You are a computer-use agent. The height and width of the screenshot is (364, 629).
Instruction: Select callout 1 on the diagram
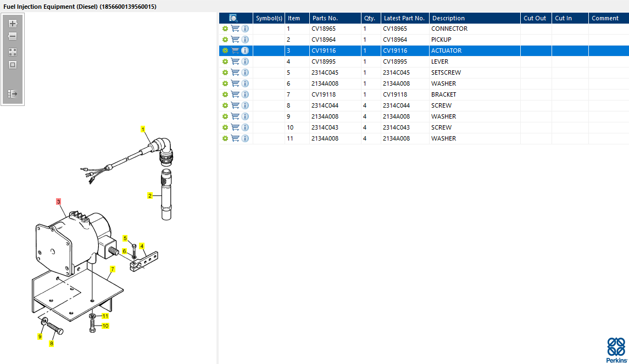tap(143, 129)
